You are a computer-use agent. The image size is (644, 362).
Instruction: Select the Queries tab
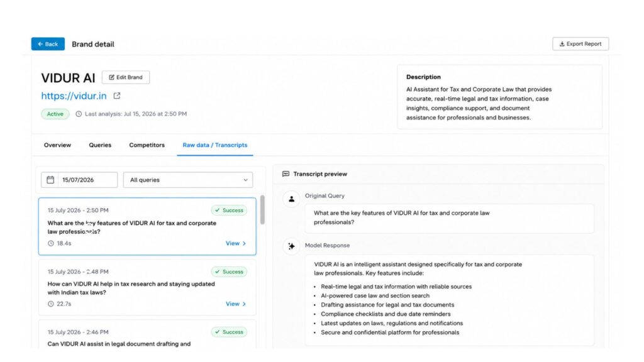[100, 145]
